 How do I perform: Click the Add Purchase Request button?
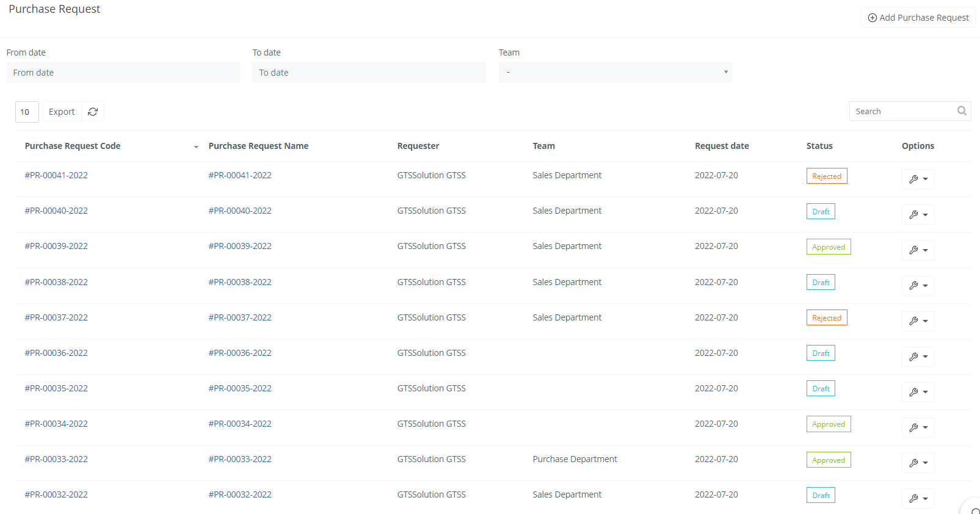918,18
